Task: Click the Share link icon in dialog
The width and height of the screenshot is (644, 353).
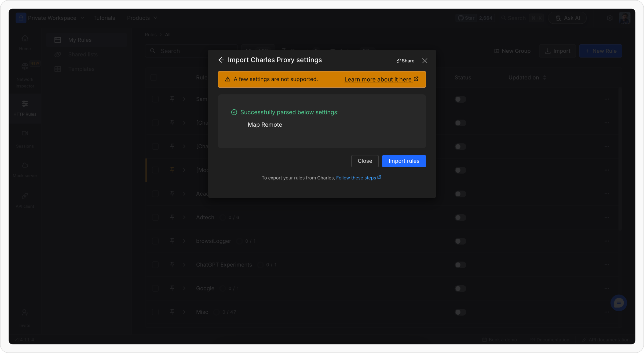Action: pos(399,61)
